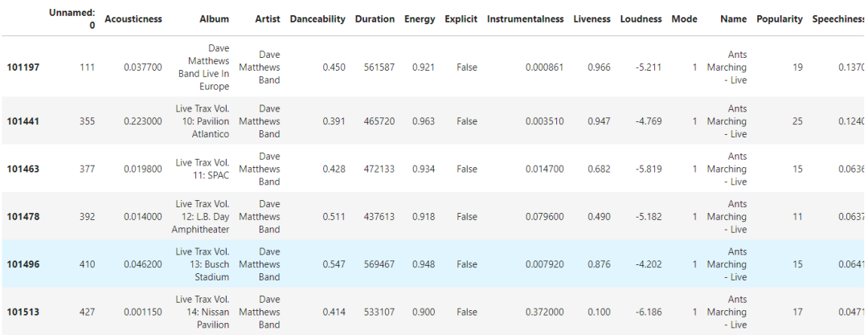Click the Duration column header
868x335 pixels.
coord(375,18)
